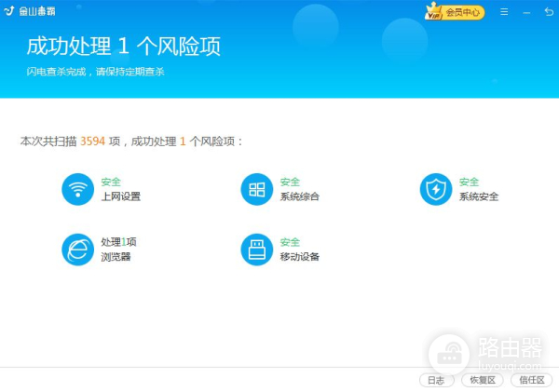Select the 系统安全 label
Viewport: 559px width, 392px height.
pyautogui.click(x=479, y=196)
